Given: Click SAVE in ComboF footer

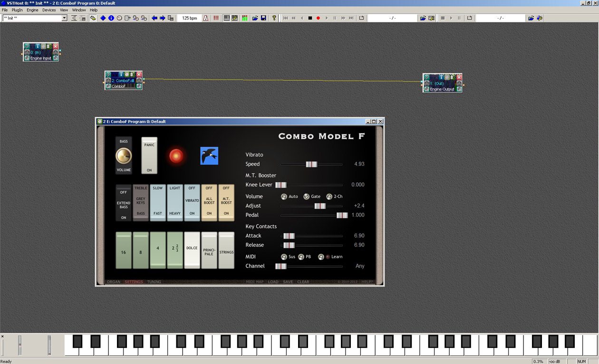Looking at the screenshot, I should (288, 282).
